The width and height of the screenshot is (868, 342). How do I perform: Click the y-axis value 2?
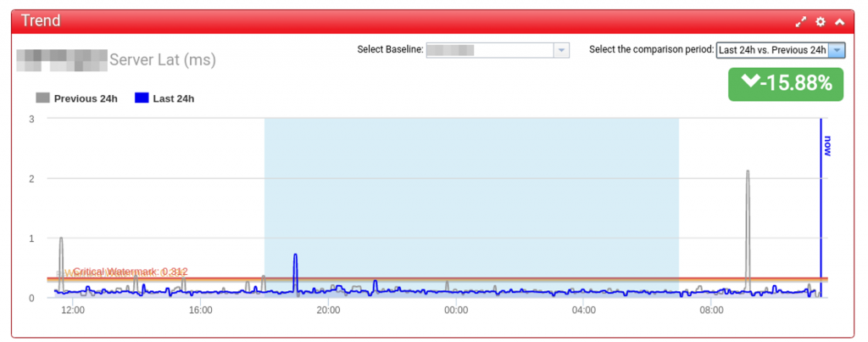pos(33,178)
